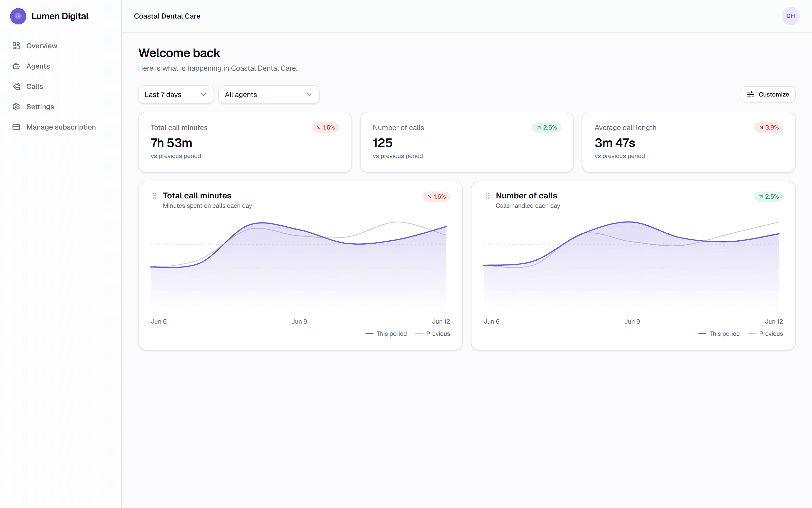Click the Customize button

[x=768, y=94]
